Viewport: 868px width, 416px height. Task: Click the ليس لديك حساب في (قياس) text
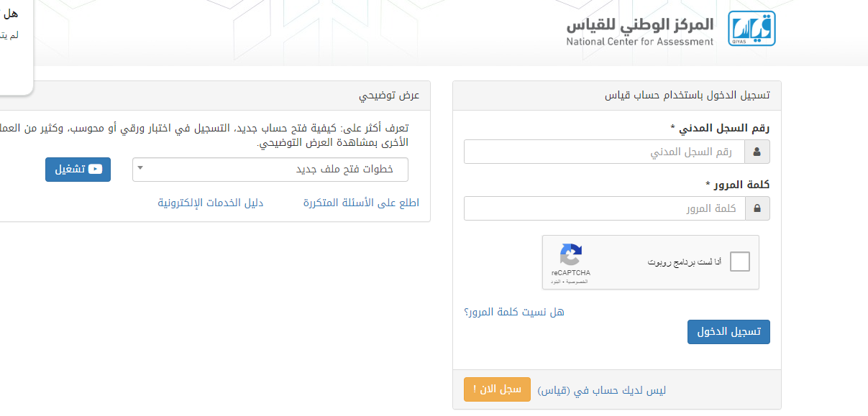point(602,390)
